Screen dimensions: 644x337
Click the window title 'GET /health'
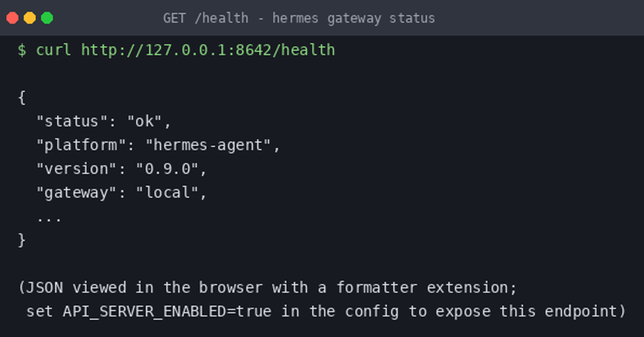(206, 18)
